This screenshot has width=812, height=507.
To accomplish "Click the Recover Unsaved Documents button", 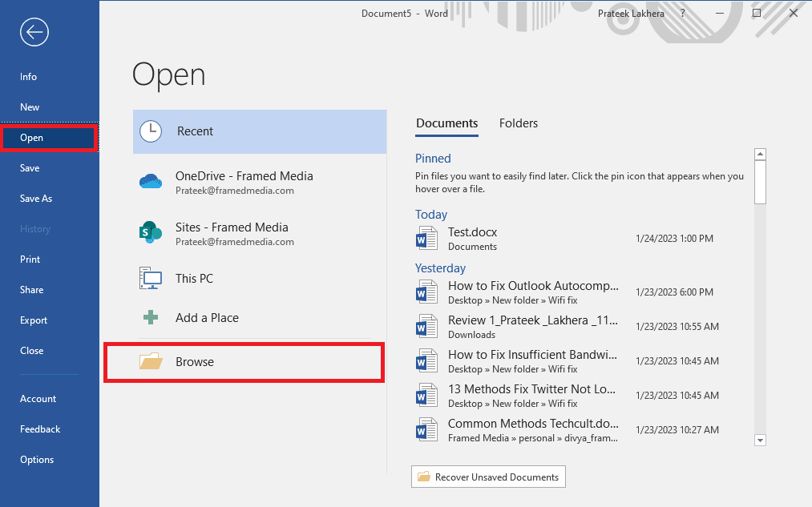I will (488, 477).
